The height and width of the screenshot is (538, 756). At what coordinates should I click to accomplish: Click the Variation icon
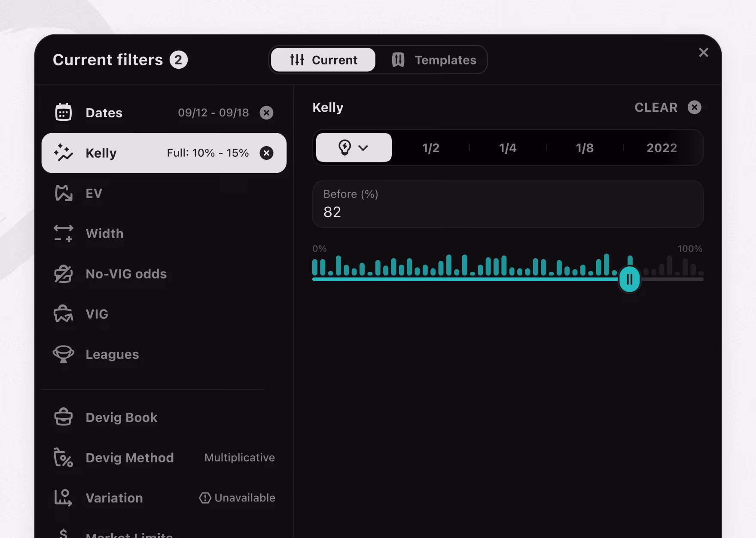(63, 498)
